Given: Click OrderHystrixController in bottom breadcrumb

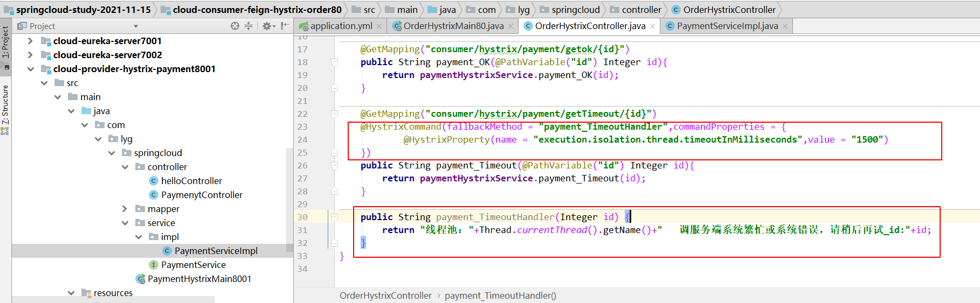Looking at the screenshot, I should point(385,295).
